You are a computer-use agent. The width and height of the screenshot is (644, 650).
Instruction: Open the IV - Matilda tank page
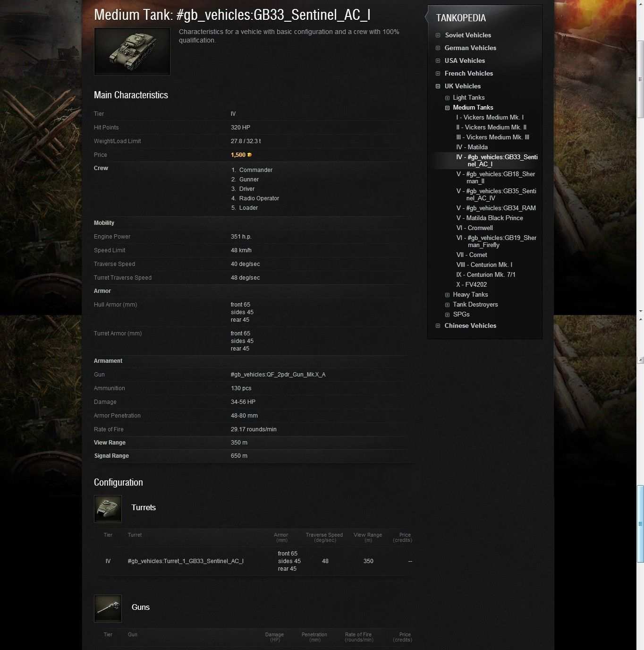(472, 147)
